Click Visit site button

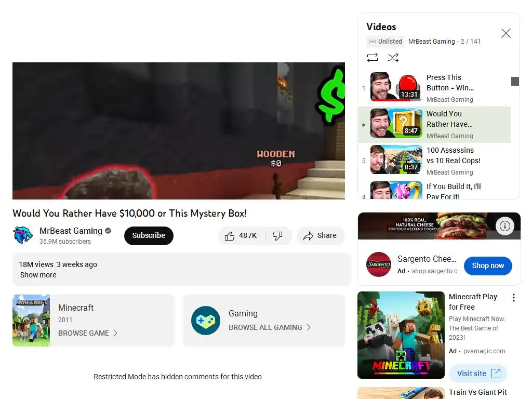478,374
